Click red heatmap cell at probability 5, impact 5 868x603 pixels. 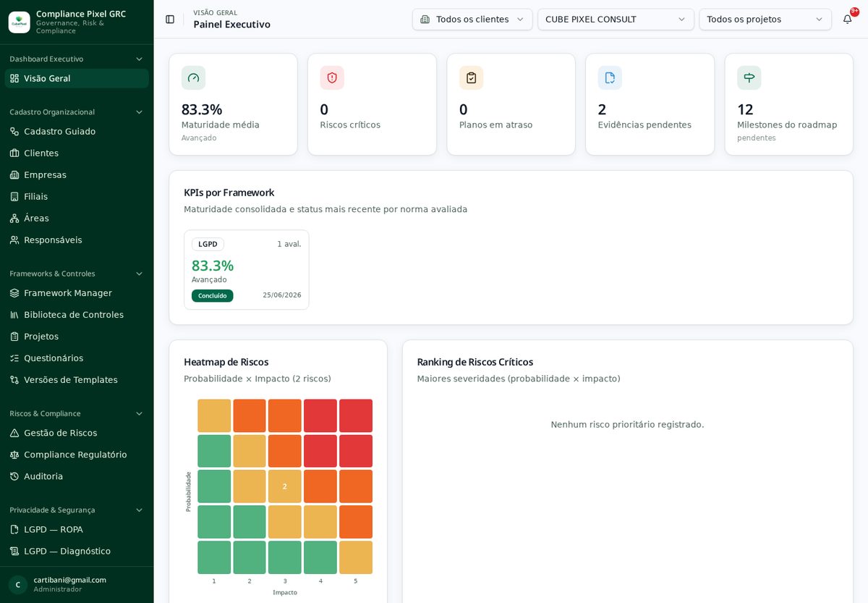pos(356,416)
